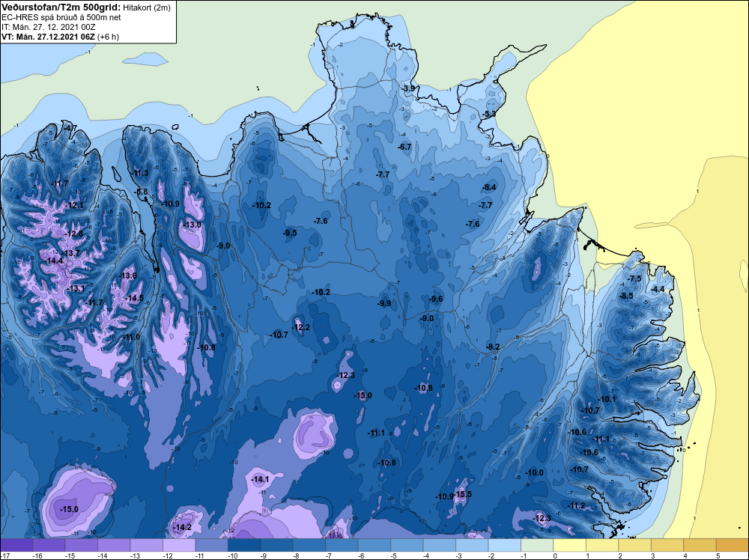
Task: Select legend swatch between -13 and -12
Action: (x=147, y=545)
